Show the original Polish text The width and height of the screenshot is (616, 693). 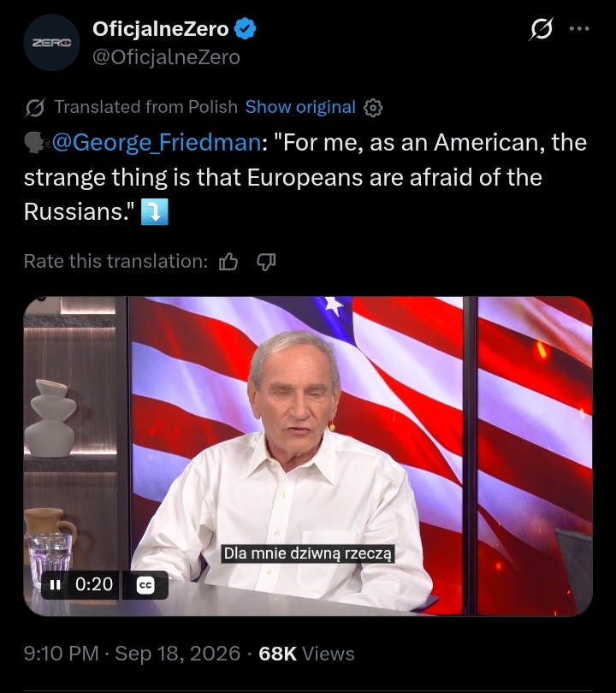(300, 107)
